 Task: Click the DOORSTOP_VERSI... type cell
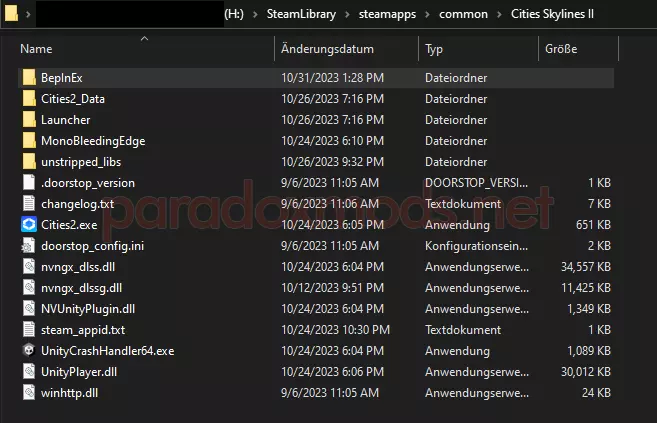[476, 183]
